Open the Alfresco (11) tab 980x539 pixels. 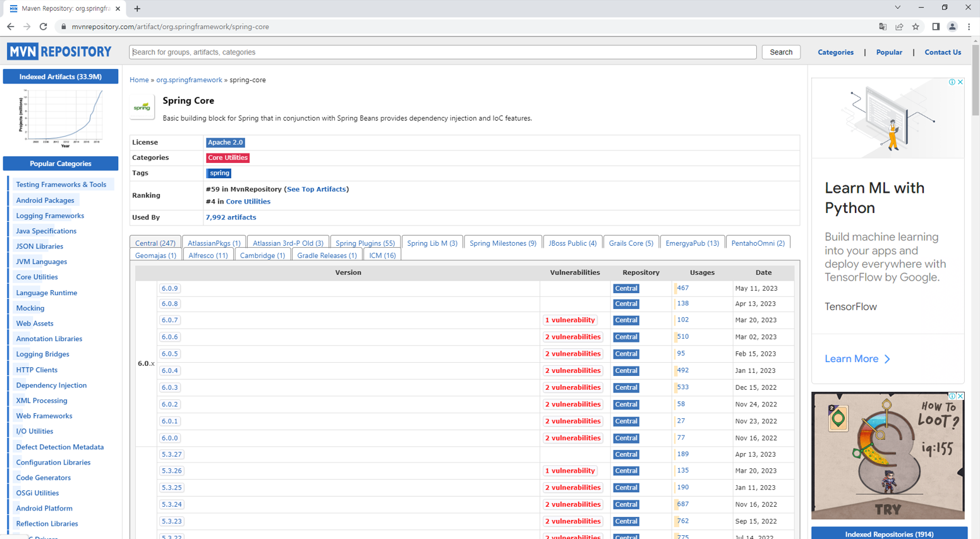point(208,255)
